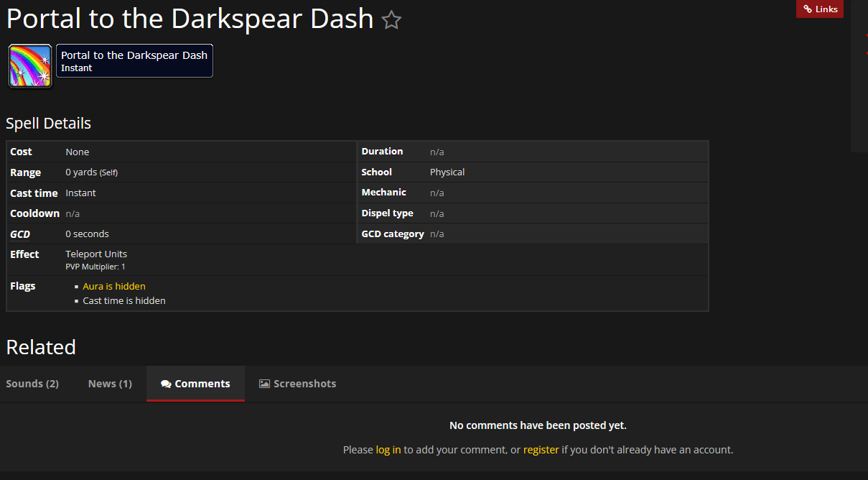Switch to the News (1) tab
Image resolution: width=868 pixels, height=480 pixels.
pyautogui.click(x=110, y=384)
